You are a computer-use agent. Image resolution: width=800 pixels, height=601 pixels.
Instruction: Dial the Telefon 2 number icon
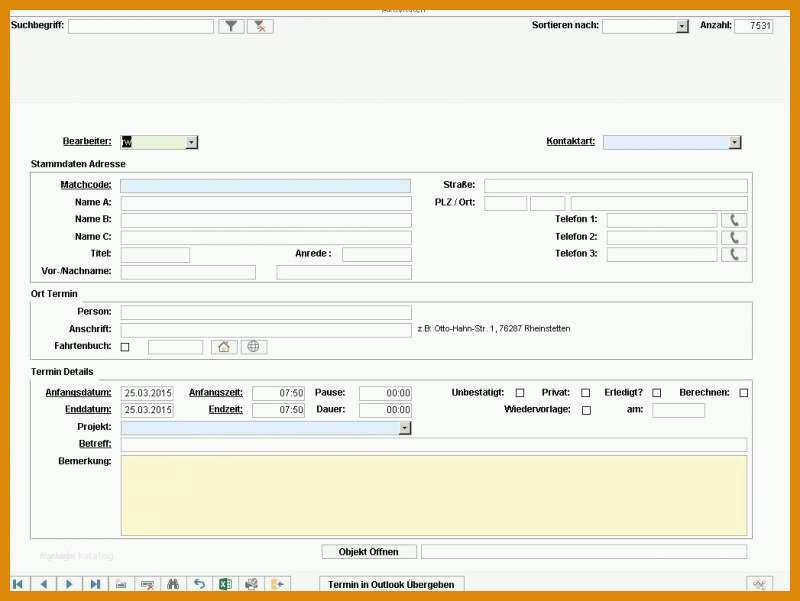click(734, 237)
